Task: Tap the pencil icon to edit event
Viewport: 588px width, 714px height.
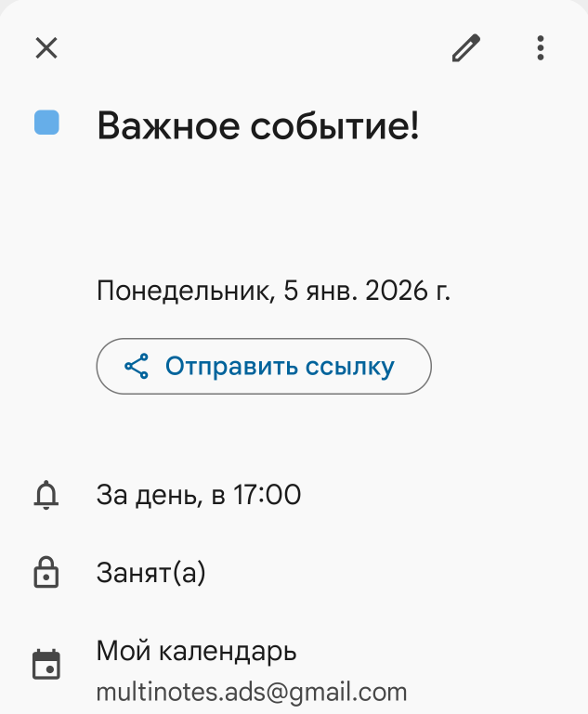Action: coord(466,48)
